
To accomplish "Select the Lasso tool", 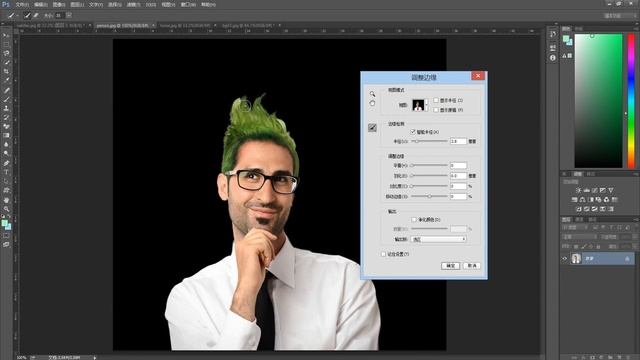I will 6,53.
